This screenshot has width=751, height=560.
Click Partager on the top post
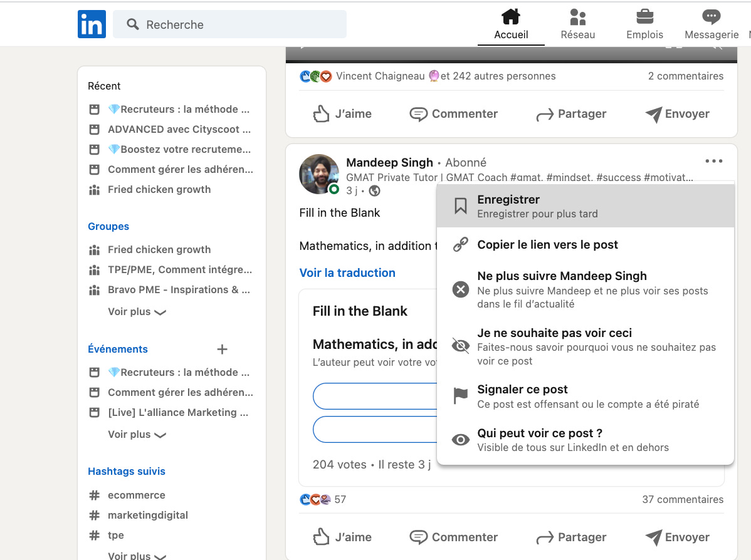(x=571, y=114)
